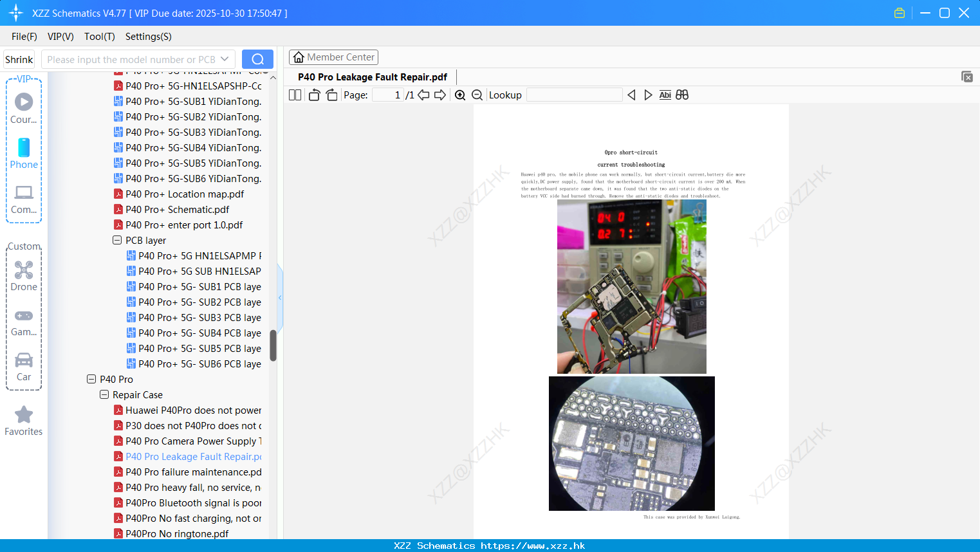The width and height of the screenshot is (980, 552).
Task: Find next lookup result
Action: [648, 95]
